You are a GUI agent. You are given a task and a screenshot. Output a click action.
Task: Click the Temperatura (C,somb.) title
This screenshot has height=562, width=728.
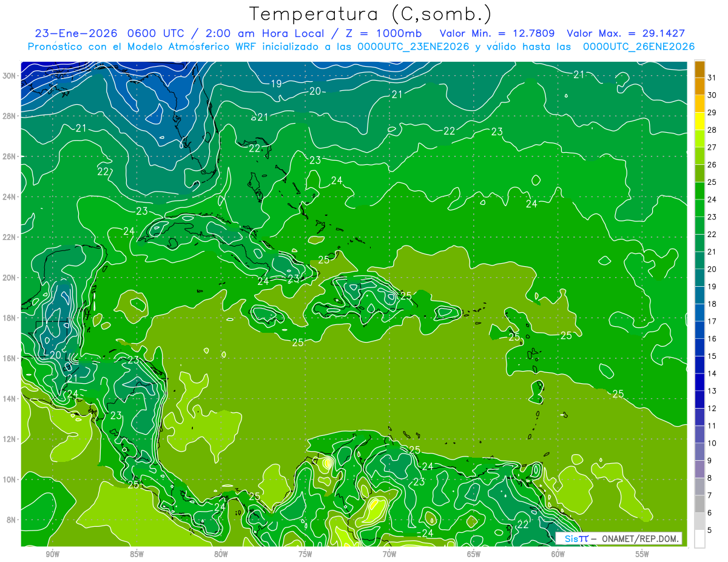coord(371,14)
